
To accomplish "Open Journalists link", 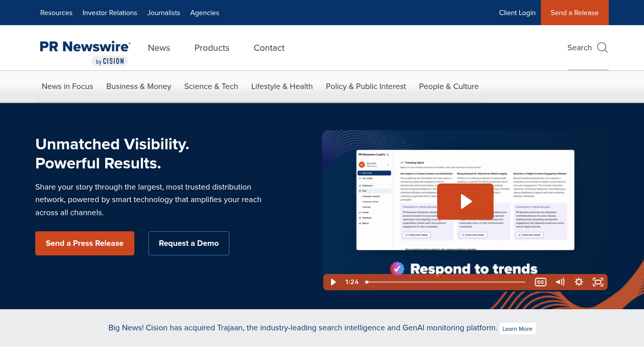I will [164, 13].
